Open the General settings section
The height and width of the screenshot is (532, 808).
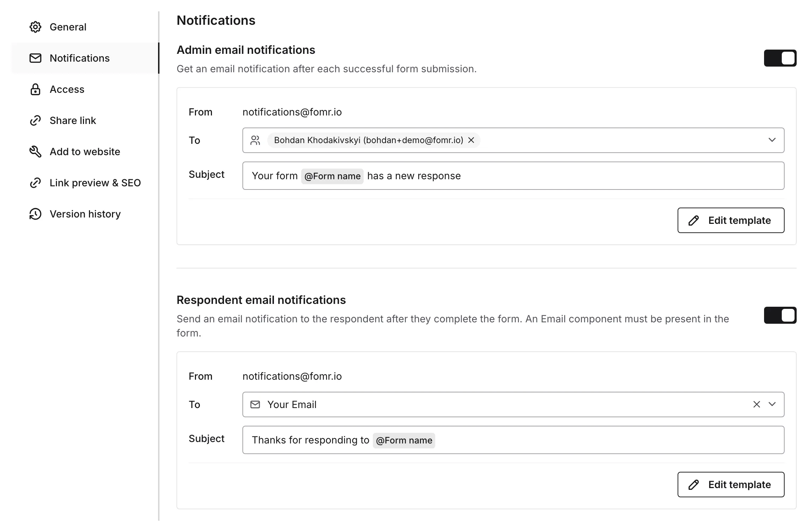(x=85, y=27)
